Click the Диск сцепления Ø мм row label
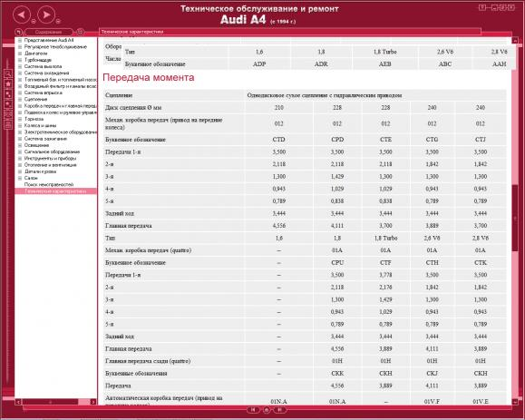525x420 pixels. (x=133, y=108)
